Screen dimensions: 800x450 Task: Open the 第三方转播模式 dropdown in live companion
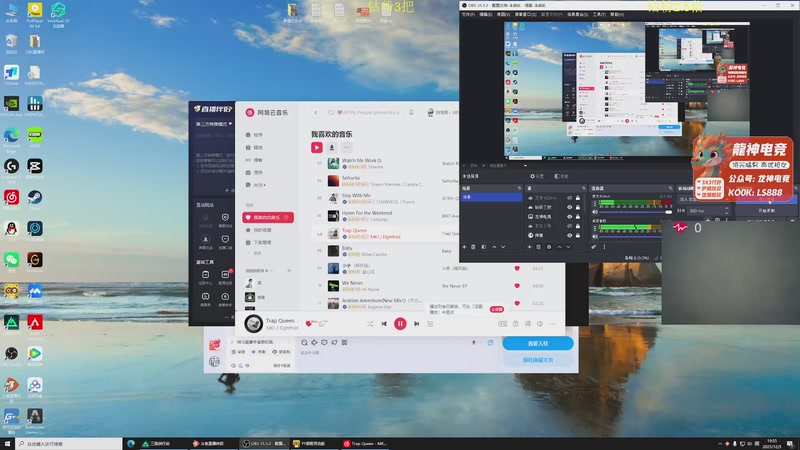(x=214, y=124)
